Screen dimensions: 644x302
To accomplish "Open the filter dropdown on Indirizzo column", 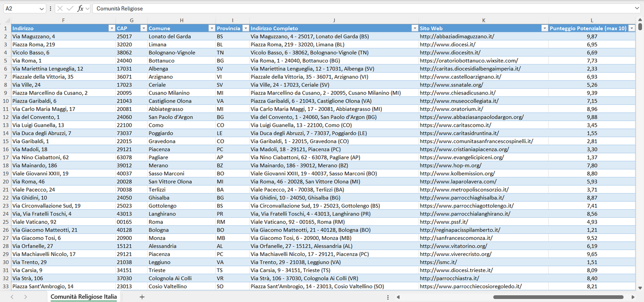I will (x=112, y=28).
